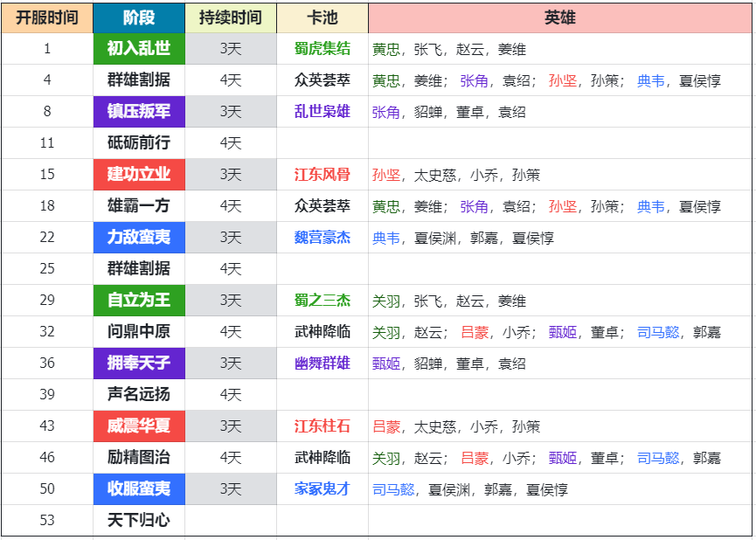Select the red 建功立业 stage cell
This screenshot has width=756, height=540.
coord(139,175)
